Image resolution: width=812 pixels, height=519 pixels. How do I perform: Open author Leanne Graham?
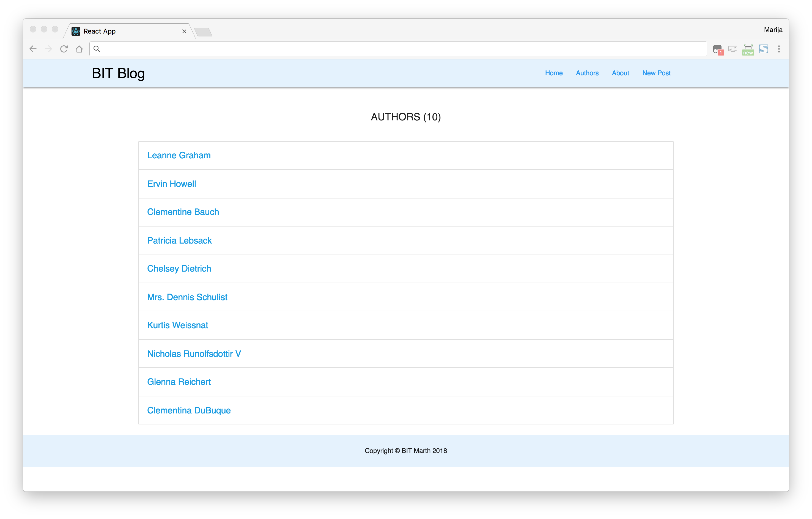click(x=179, y=155)
